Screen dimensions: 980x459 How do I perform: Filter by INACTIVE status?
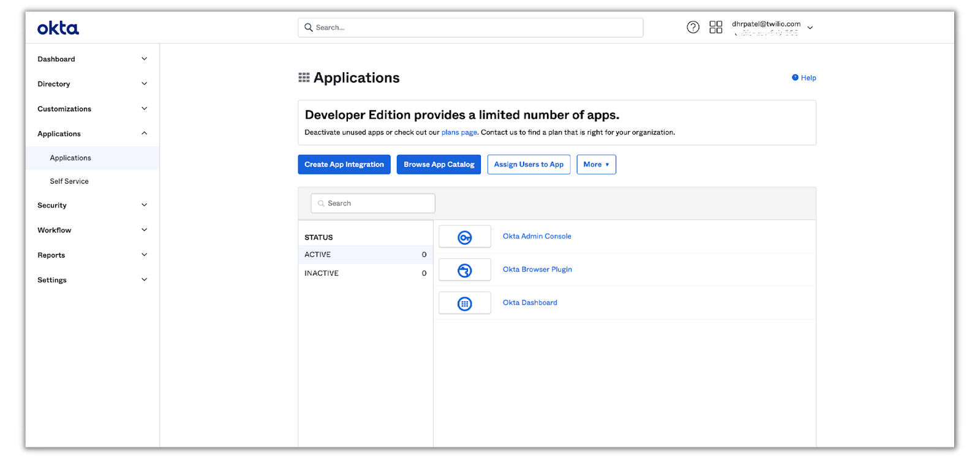(x=365, y=274)
